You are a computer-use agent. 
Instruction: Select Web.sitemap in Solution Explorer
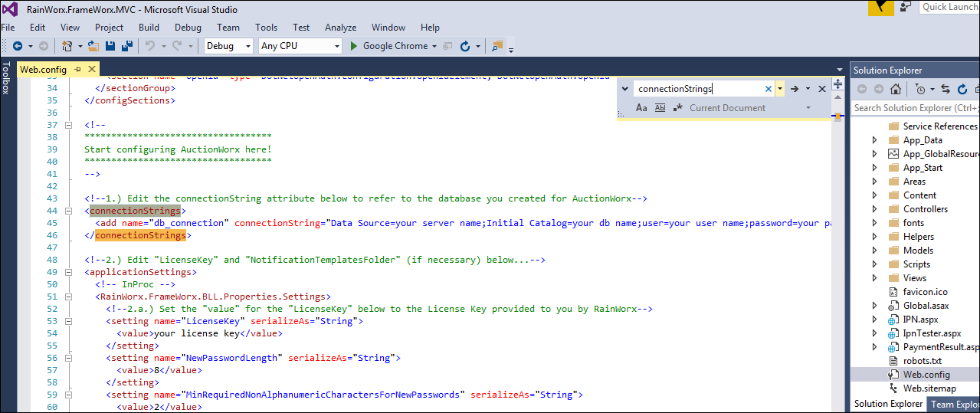coord(929,388)
